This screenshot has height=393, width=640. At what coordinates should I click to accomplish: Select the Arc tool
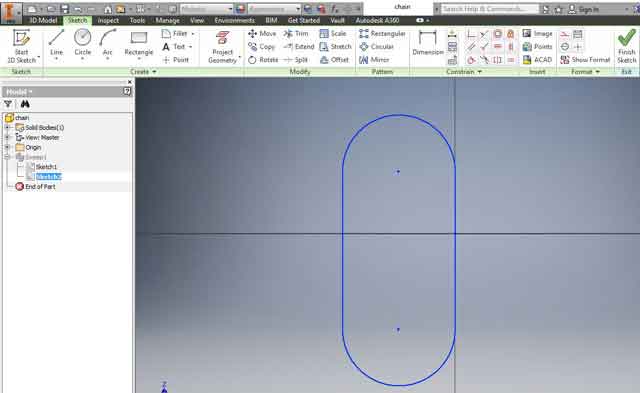click(107, 44)
